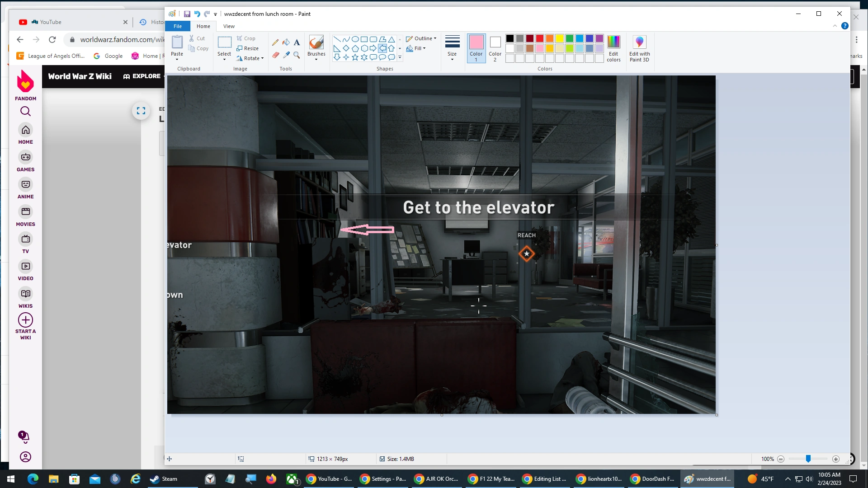Switch to the View ribbon tab
Viewport: 868px width, 488px height.
pyautogui.click(x=229, y=26)
